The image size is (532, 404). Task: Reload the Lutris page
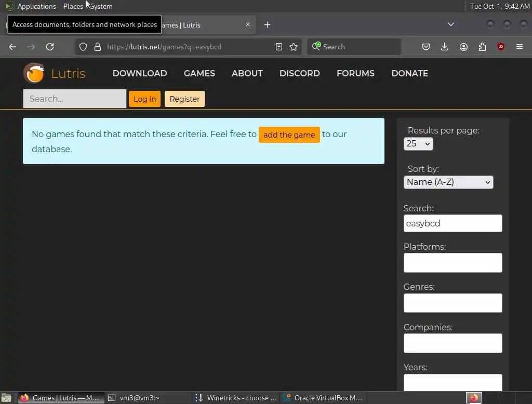[50, 47]
